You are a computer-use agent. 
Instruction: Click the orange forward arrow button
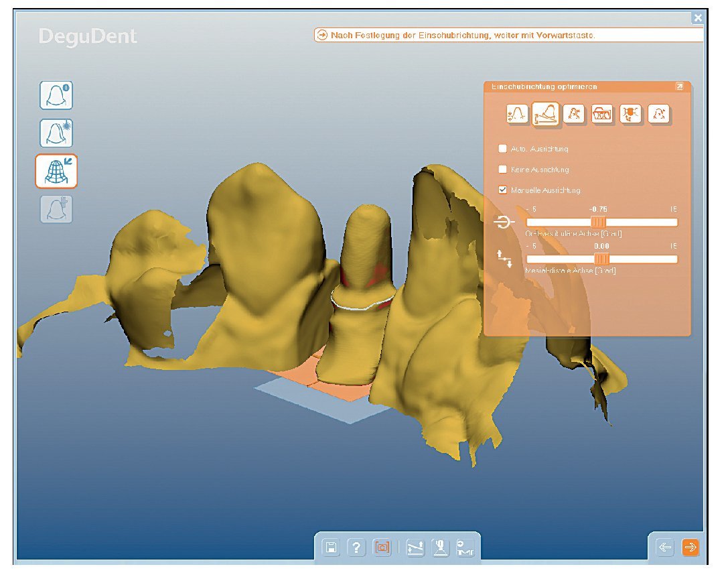pyautogui.click(x=690, y=547)
